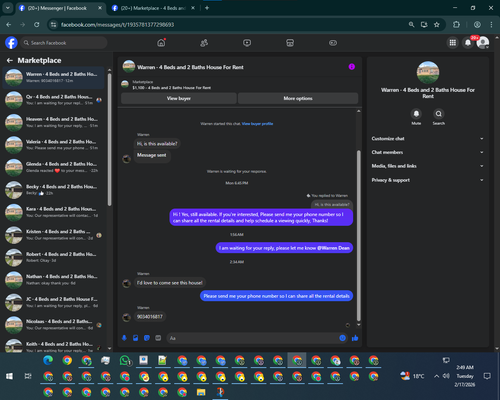Viewport: 500px width, 400px height.
Task: Choose a sticker icon in composer
Action: coord(147,338)
